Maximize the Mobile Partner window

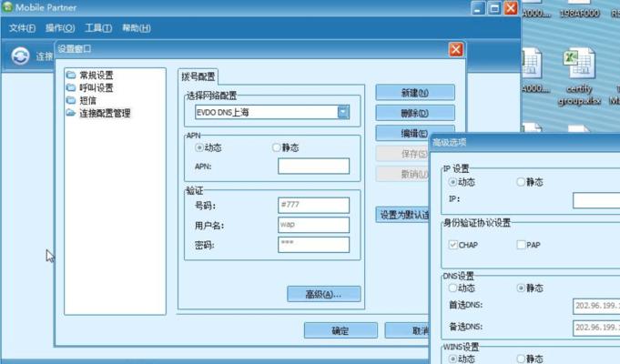tap(494, 8)
